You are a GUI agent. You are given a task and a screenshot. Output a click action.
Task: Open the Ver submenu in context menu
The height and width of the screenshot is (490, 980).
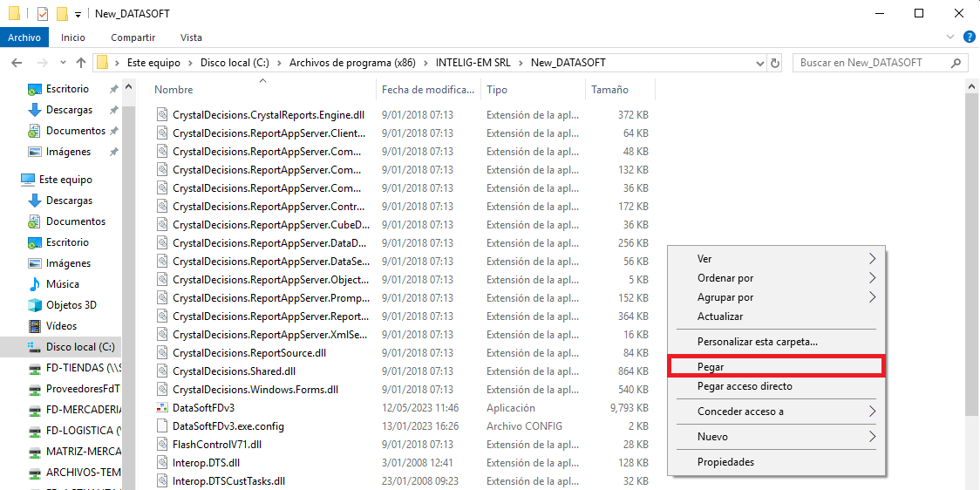(776, 259)
